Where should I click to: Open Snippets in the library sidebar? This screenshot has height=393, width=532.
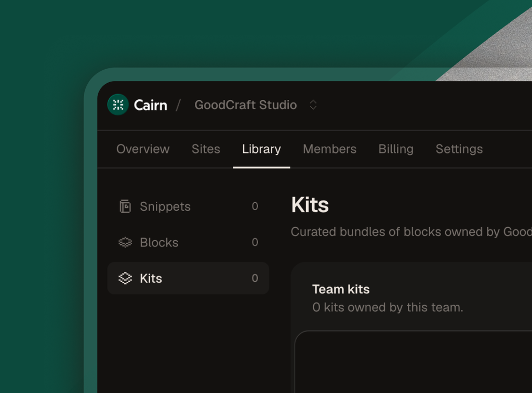188,206
